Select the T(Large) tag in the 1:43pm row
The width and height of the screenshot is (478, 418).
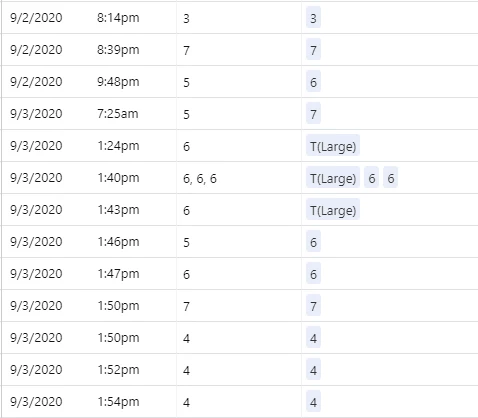(x=333, y=209)
